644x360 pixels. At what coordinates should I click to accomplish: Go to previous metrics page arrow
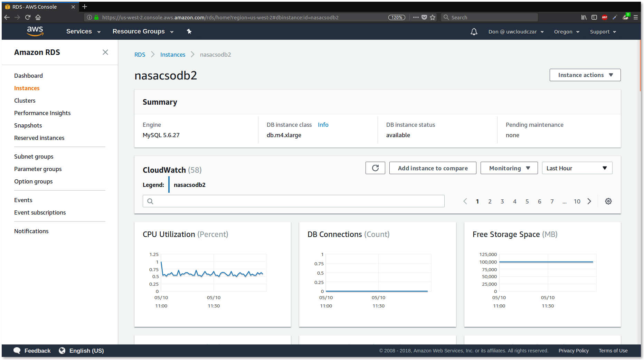click(x=465, y=201)
